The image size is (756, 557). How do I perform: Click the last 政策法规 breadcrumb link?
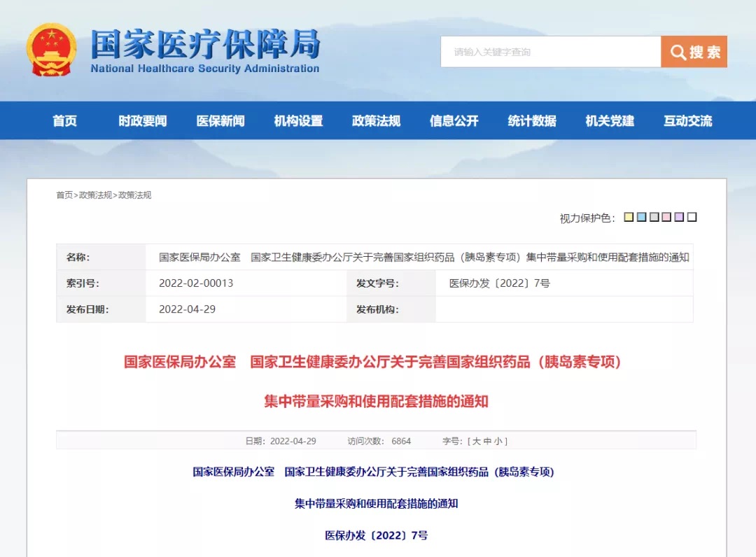click(x=135, y=195)
